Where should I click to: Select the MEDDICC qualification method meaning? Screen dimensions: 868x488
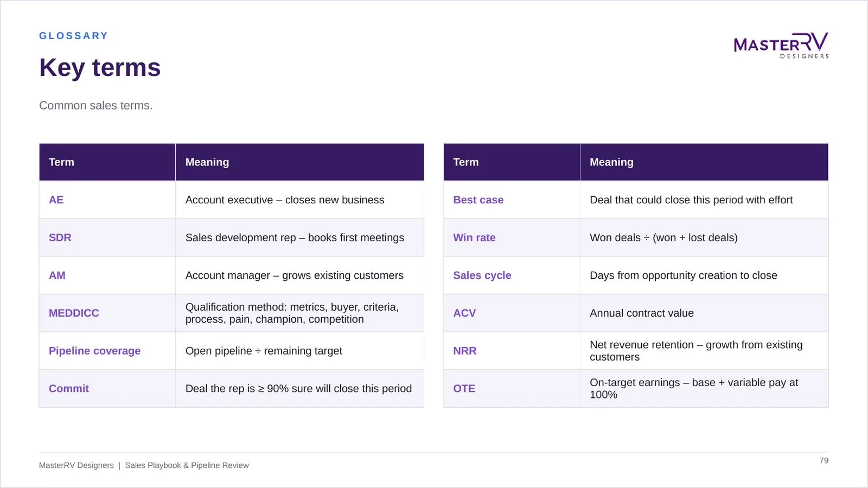click(292, 313)
